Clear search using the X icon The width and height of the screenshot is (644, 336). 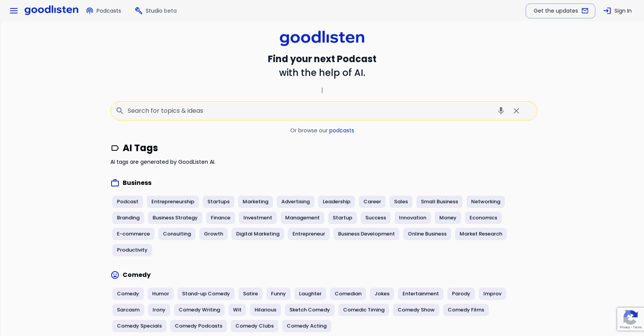pos(516,111)
